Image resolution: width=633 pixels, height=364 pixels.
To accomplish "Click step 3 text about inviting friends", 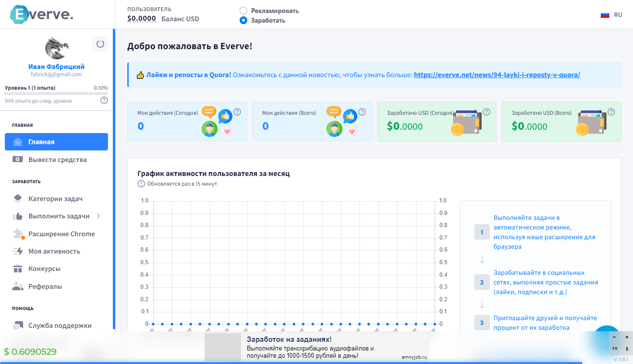I will [545, 323].
